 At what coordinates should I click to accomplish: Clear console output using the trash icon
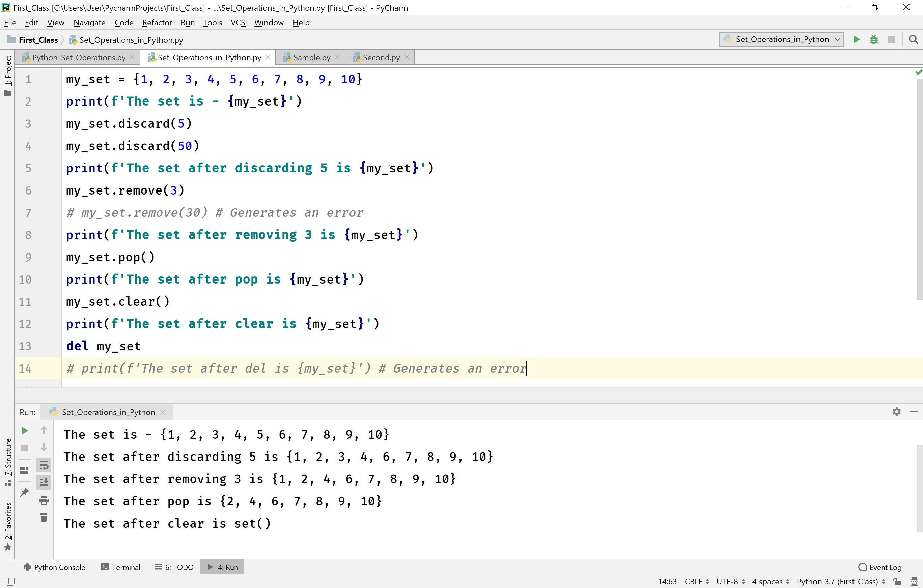(44, 517)
